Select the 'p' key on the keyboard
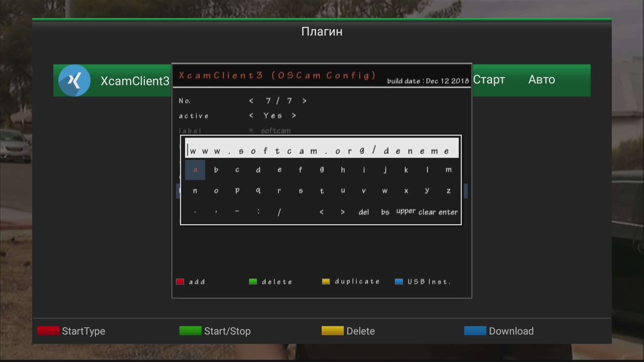 (237, 191)
